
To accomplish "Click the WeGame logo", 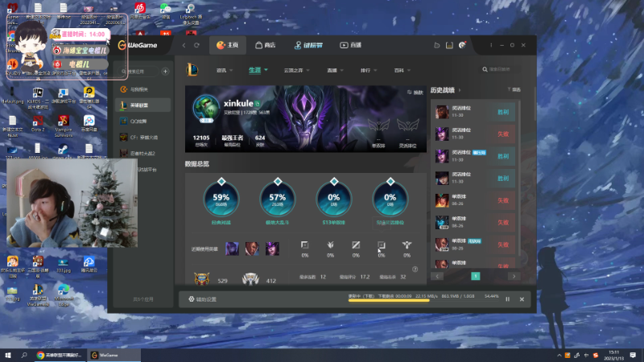I will 138,45.
